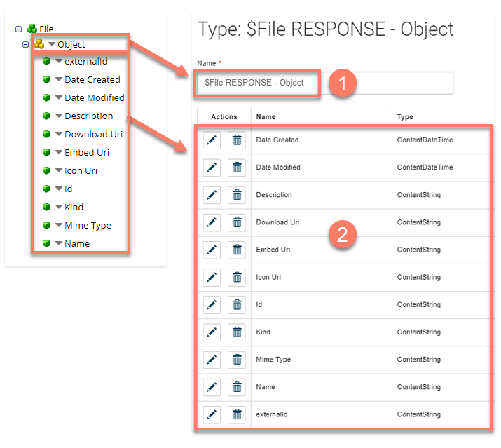Open dropdown arrow beside Date Modified
This screenshot has height=448, width=501.
59,97
